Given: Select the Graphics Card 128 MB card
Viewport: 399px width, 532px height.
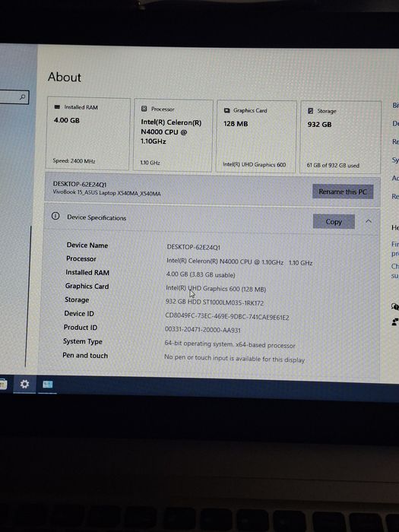Looking at the screenshot, I should [x=256, y=136].
